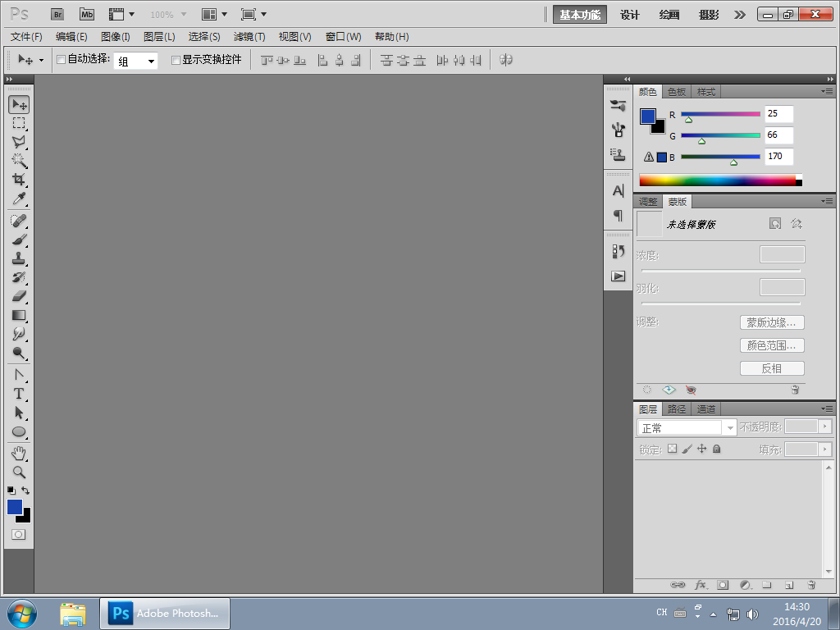The height and width of the screenshot is (630, 840).
Task: Toggle lock image pixels brush icon
Action: point(687,449)
